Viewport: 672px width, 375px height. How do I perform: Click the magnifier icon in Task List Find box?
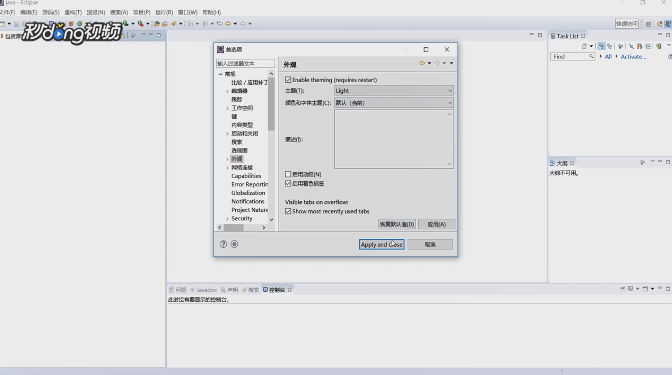pyautogui.click(x=591, y=57)
